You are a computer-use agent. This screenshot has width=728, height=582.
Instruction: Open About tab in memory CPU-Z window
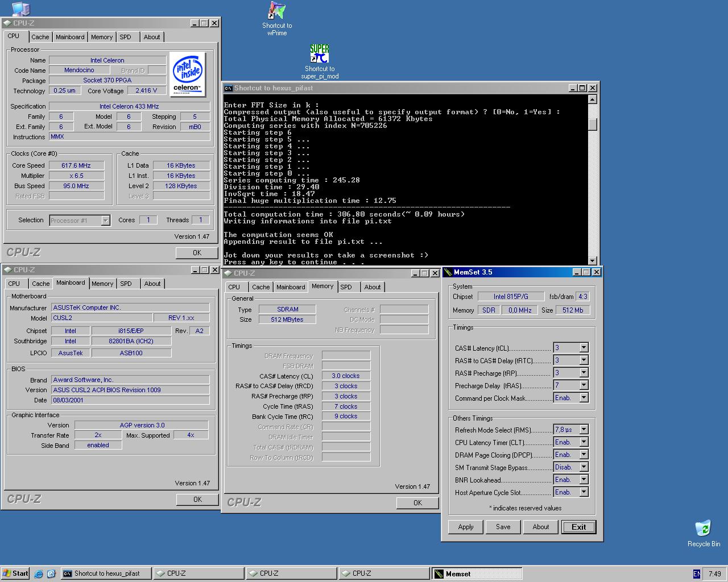click(x=373, y=287)
